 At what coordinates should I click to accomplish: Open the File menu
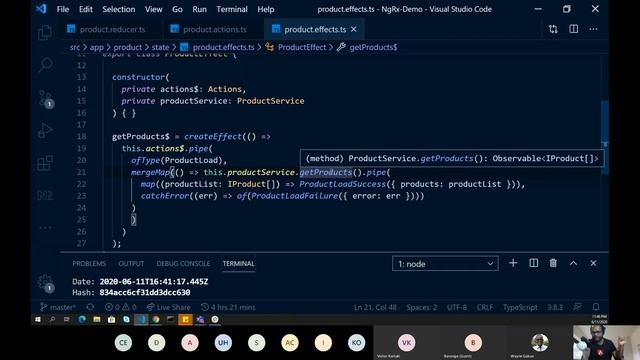tap(63, 9)
